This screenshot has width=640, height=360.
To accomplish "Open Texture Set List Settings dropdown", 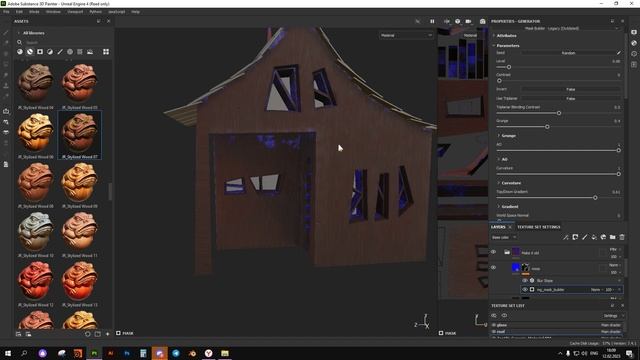I will 613,316.
